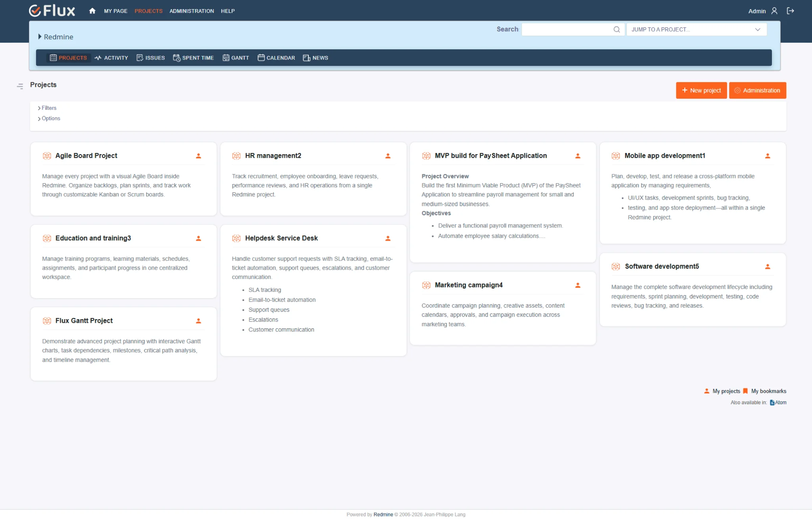Toggle the sidebar hamburger icon beside Projects
This screenshot has height=519, width=812.
[x=20, y=86]
